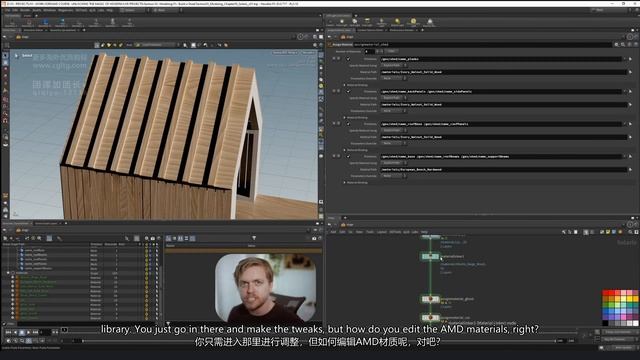Open the Layout menu in network editor
The image size is (640, 360).
(381, 232)
